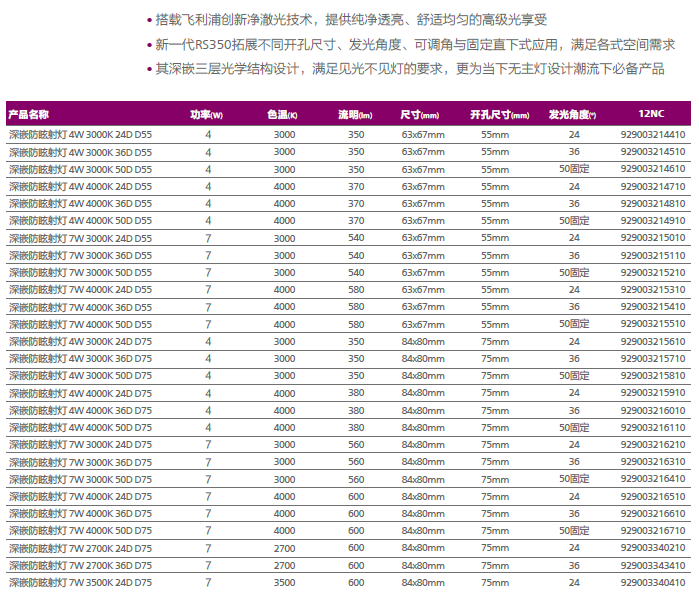Click the 3500 color temperature cell

(x=284, y=582)
